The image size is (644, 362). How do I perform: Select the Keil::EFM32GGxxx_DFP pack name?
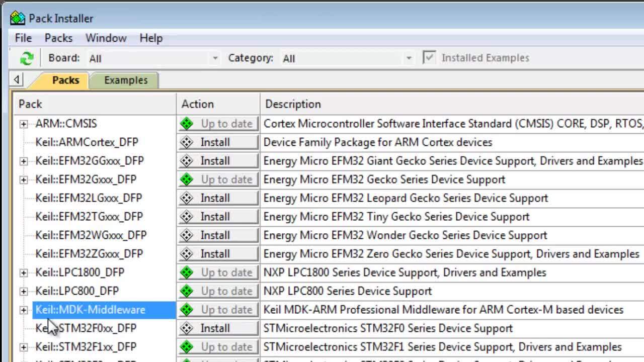(90, 161)
